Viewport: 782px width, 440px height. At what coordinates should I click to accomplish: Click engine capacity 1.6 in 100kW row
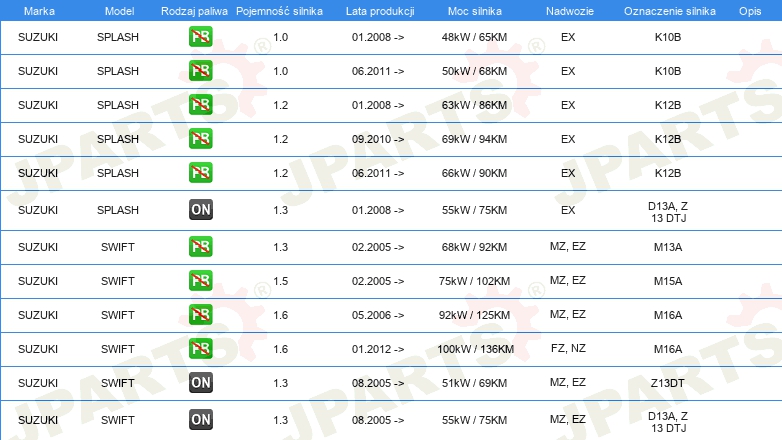pos(281,349)
